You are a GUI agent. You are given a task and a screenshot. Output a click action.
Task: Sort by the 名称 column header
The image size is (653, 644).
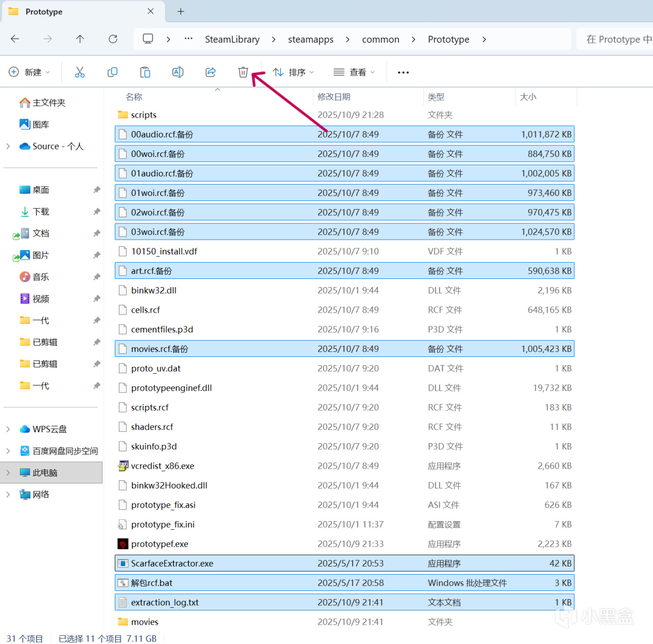(134, 97)
